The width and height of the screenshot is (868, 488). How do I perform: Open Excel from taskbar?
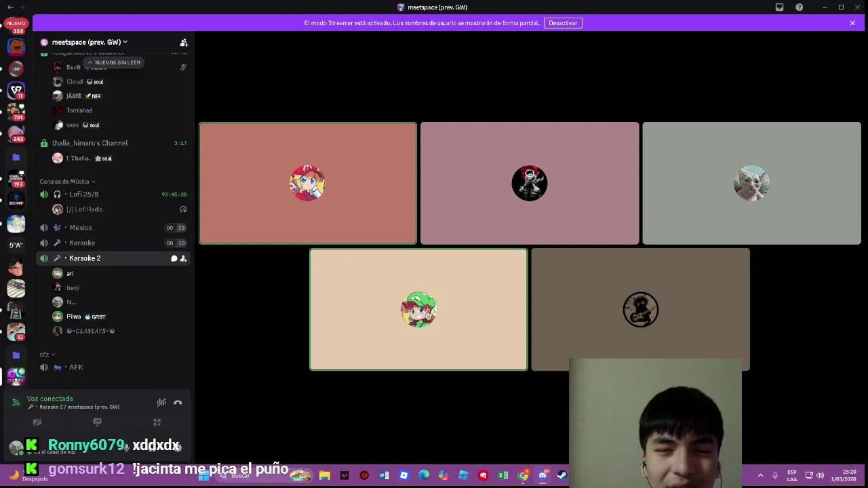(x=503, y=476)
